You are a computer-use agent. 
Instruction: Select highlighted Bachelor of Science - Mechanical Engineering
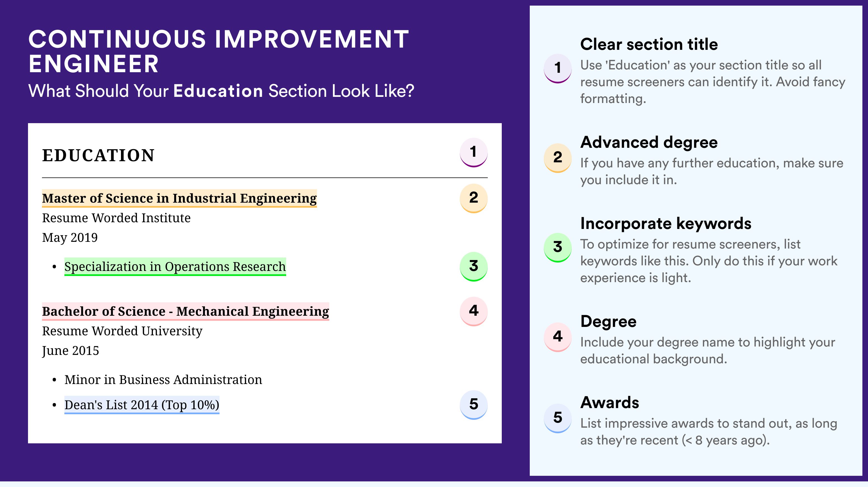point(186,312)
